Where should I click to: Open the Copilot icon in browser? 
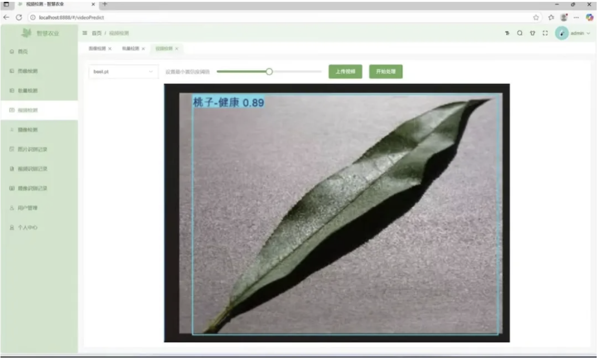[x=589, y=18]
